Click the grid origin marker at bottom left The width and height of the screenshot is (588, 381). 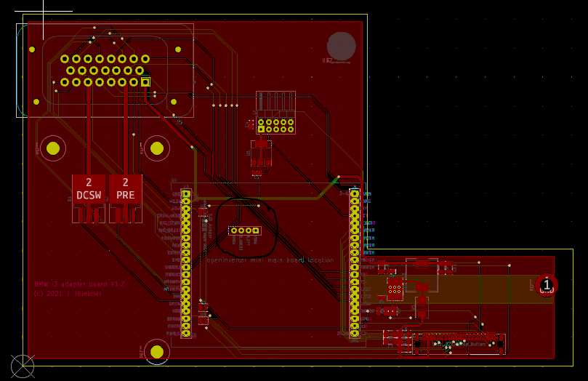(x=22, y=366)
